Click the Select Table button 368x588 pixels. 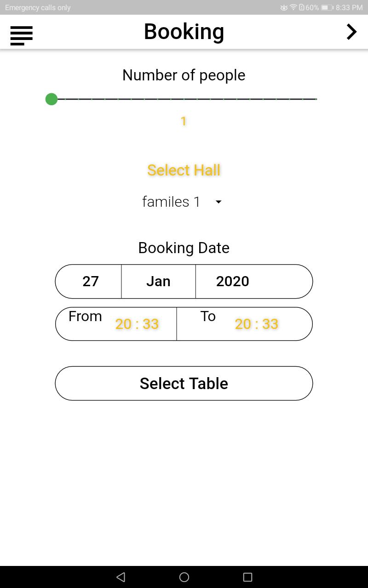point(184,383)
